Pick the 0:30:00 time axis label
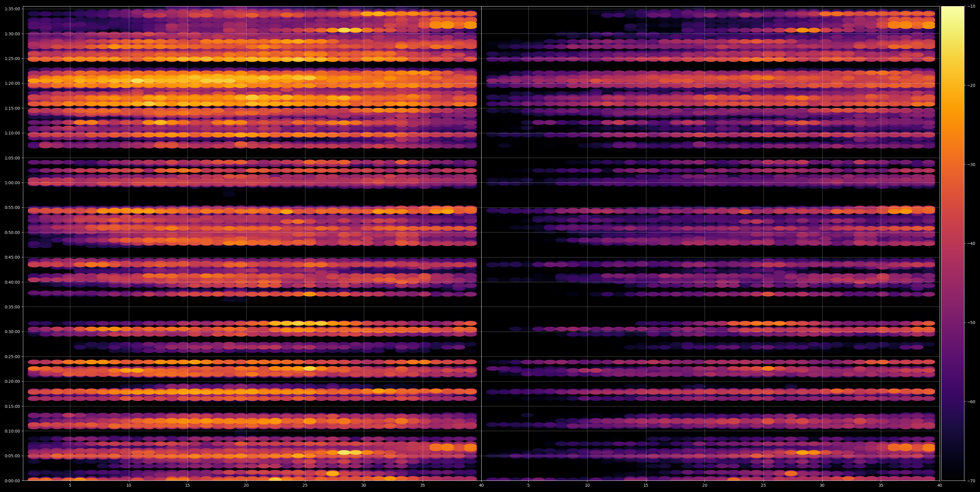 pos(12,332)
